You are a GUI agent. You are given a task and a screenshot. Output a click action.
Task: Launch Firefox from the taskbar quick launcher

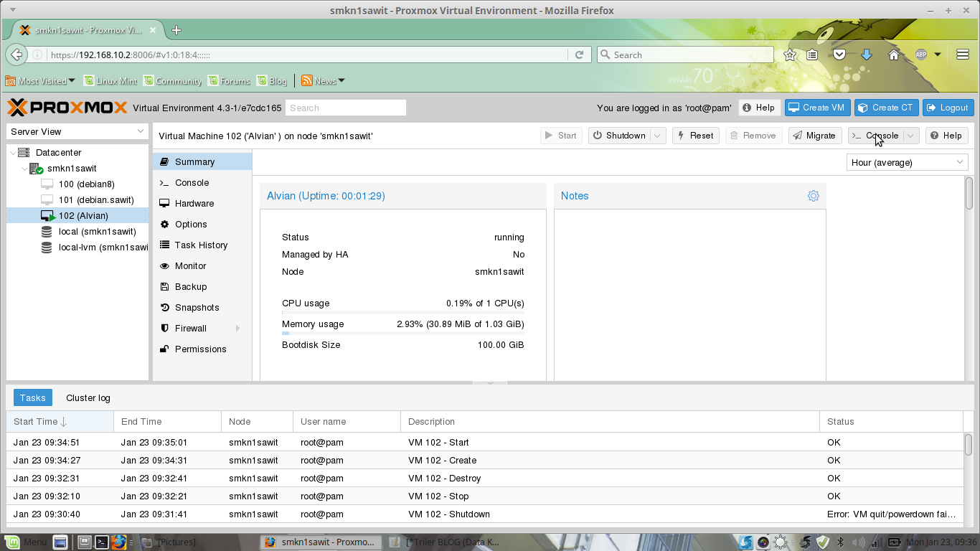[x=119, y=542]
